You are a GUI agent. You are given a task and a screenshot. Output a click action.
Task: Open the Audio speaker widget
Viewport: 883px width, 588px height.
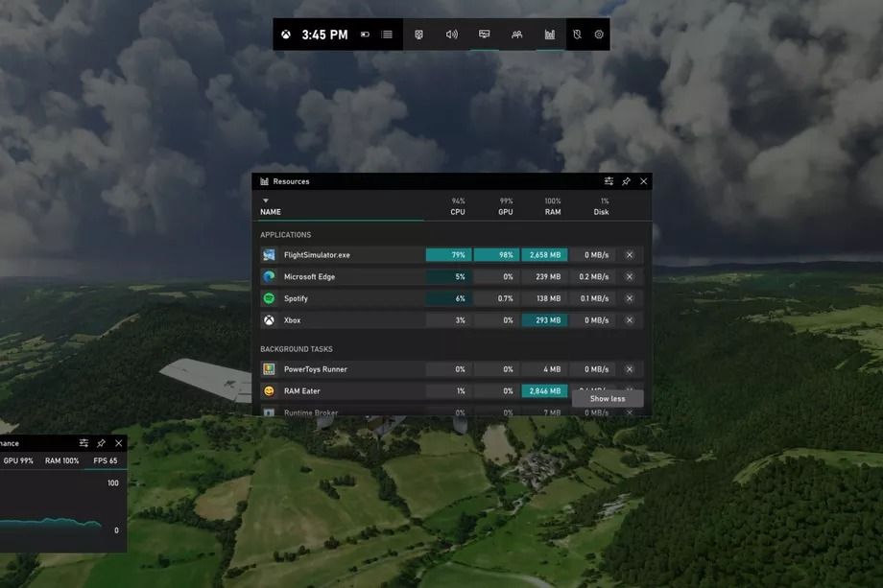coord(452,35)
